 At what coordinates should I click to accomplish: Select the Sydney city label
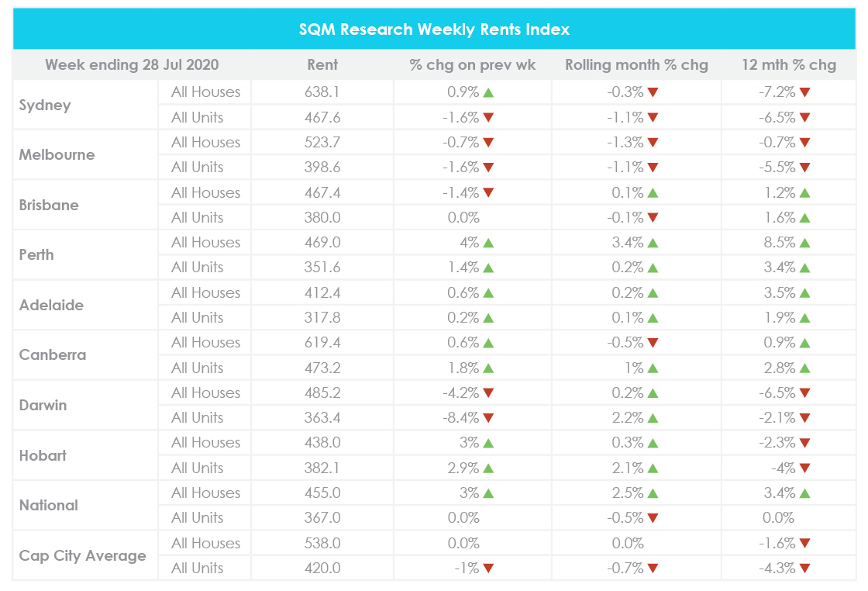(45, 105)
